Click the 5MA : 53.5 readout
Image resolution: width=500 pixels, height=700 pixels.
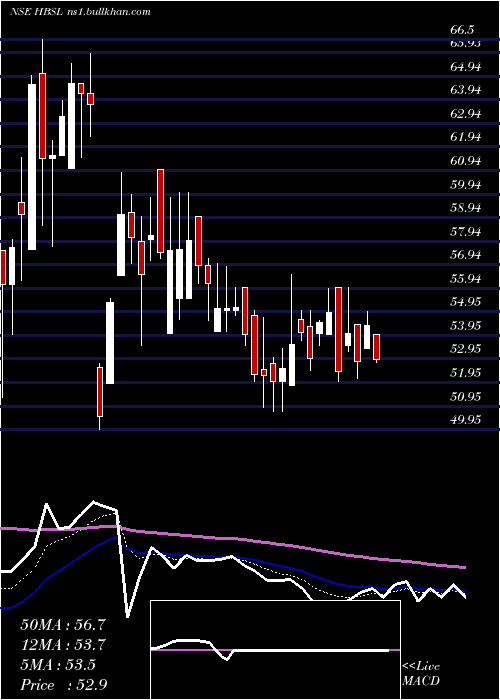(58, 665)
